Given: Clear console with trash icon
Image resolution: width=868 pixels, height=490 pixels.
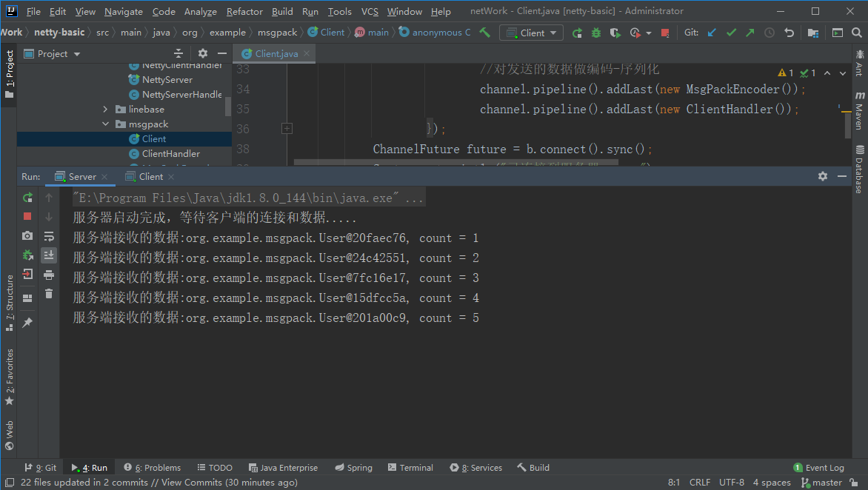Looking at the screenshot, I should point(49,294).
